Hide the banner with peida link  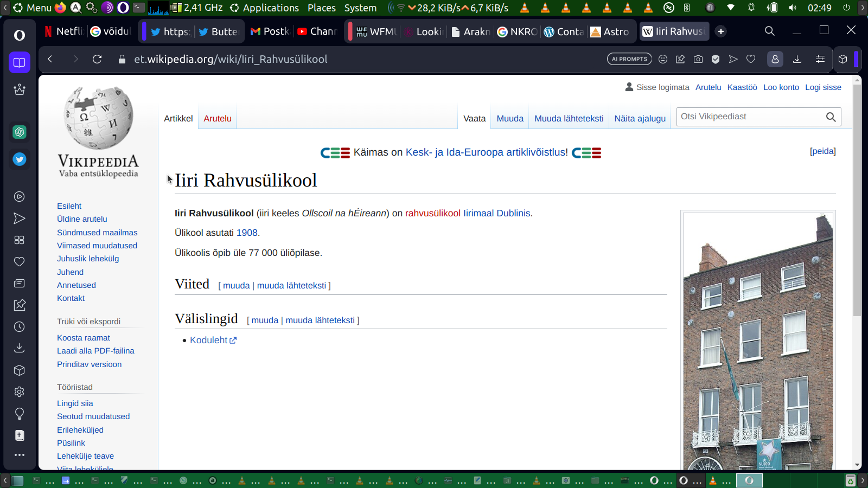[823, 151]
